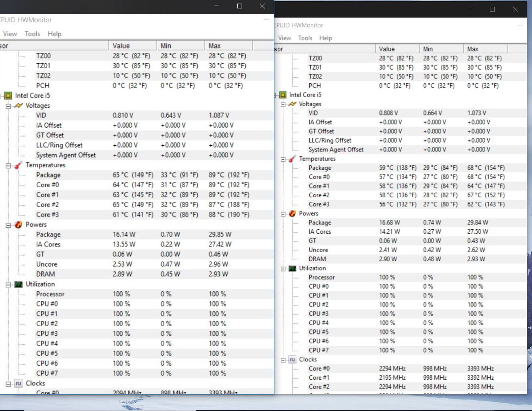Click Powers flame icon in left window
Viewport: 532px width, 411px height.
(x=18, y=225)
